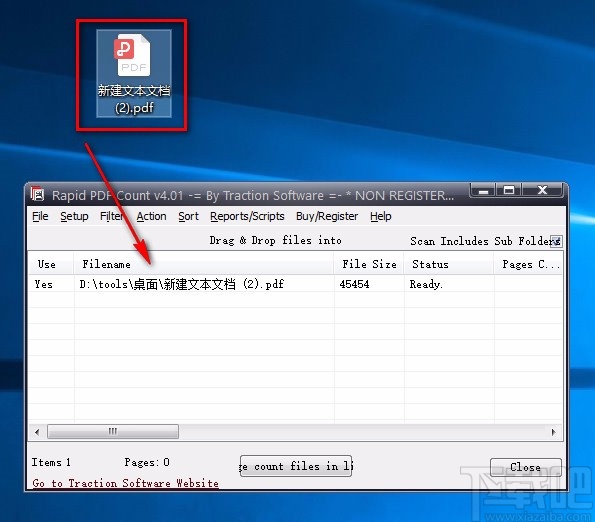Click the scrollbar right arrow

tap(554, 432)
